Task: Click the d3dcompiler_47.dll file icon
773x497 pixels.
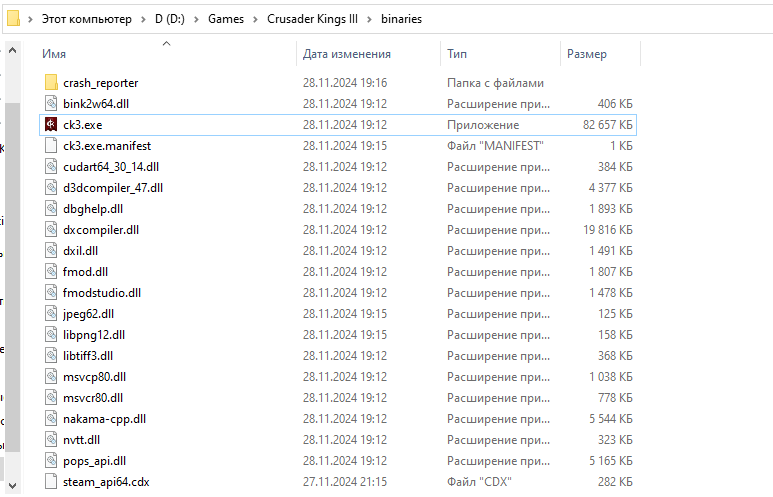Action: (51, 187)
